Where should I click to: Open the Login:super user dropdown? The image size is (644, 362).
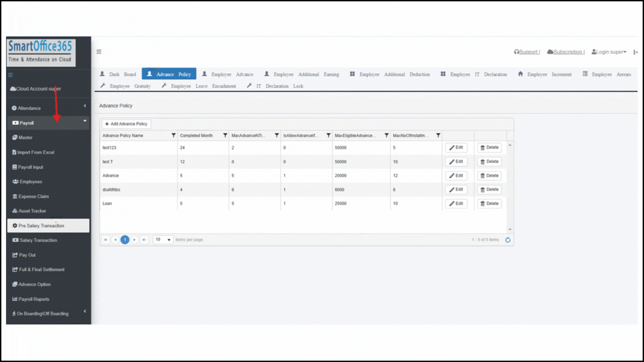609,52
